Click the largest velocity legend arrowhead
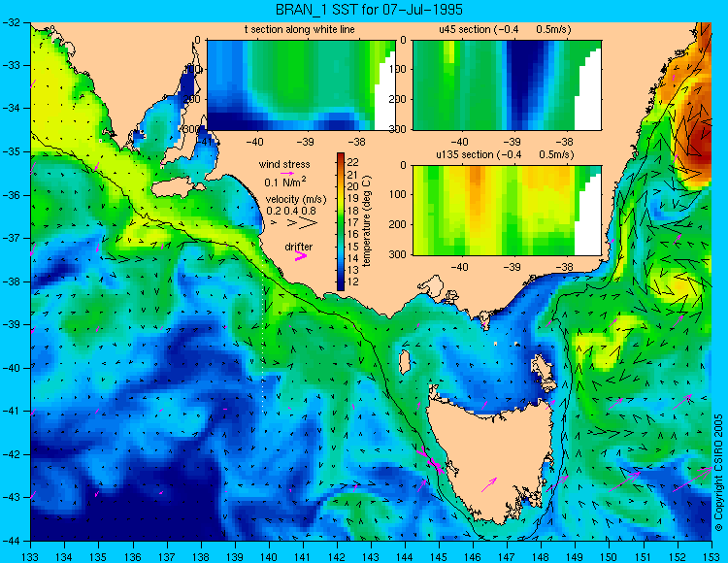 (x=309, y=223)
